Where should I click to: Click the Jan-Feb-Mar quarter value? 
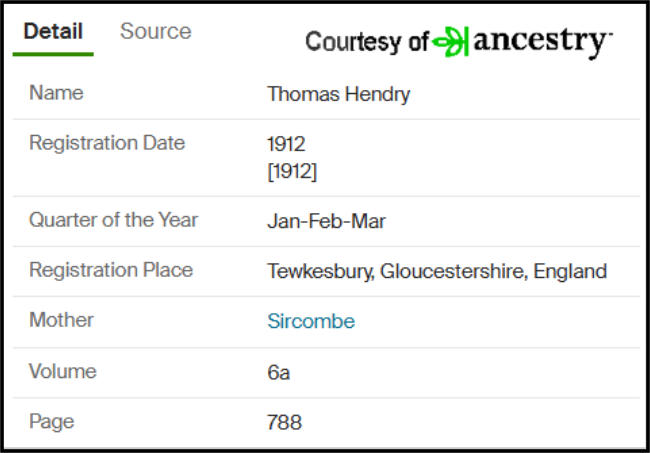tap(326, 221)
